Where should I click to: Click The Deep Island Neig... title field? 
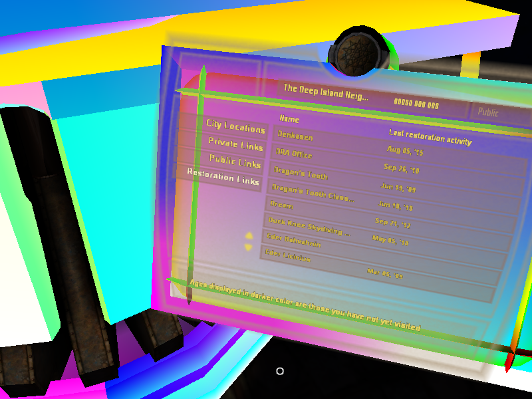tap(326, 92)
